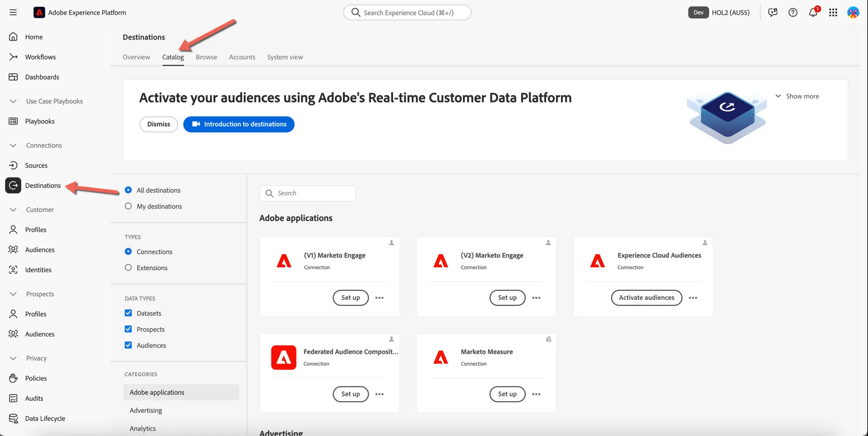Image resolution: width=868 pixels, height=436 pixels.
Task: Uncheck the Datasets checkbox
Action: 128,313
